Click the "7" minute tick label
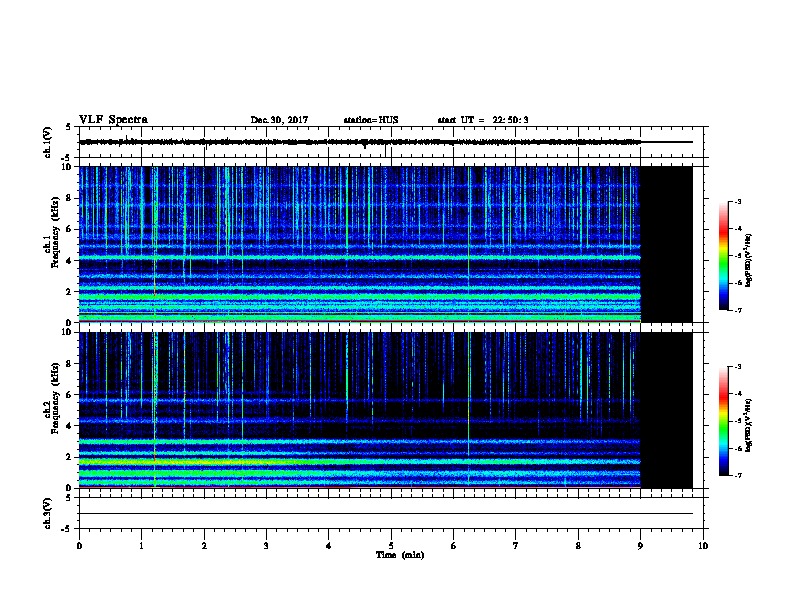The image size is (792, 612). coord(516,546)
